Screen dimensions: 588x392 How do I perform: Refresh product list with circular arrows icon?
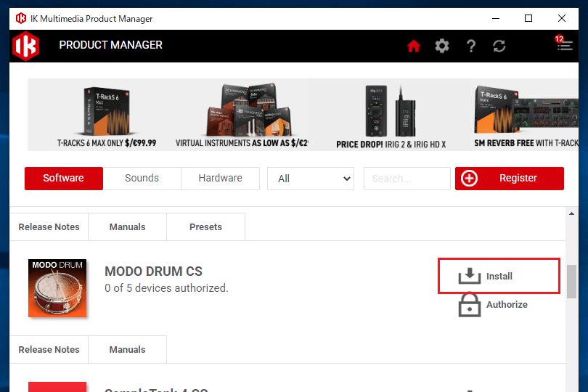499,46
